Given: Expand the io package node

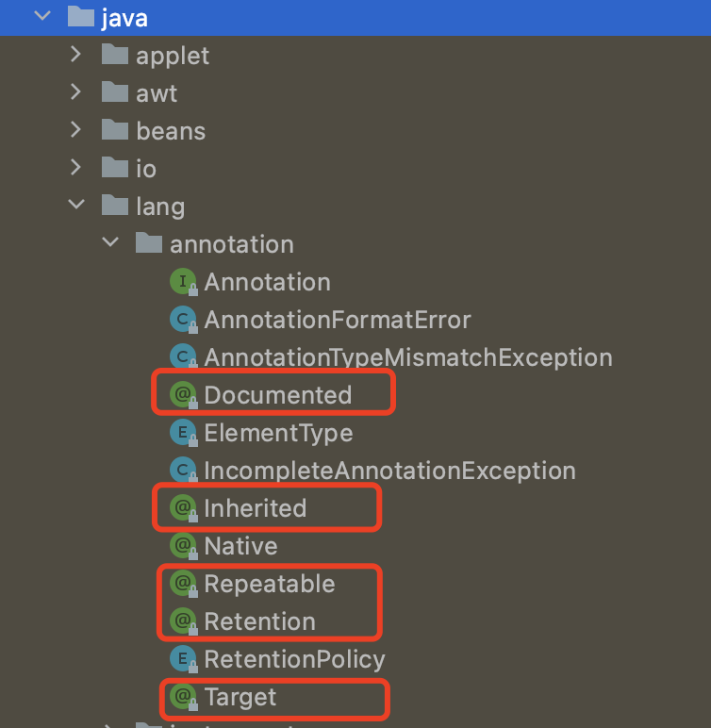Looking at the screenshot, I should point(75,168).
